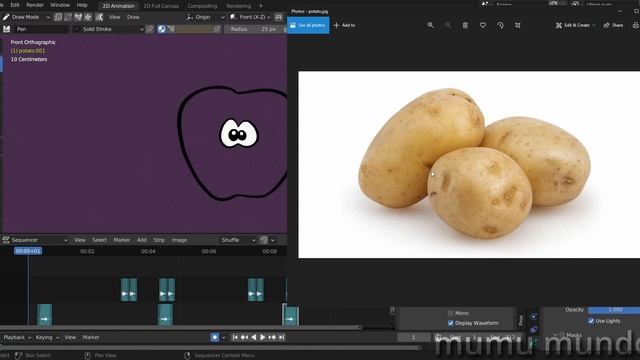Click the current frame number field
This screenshot has width=640, height=360.
(413, 337)
